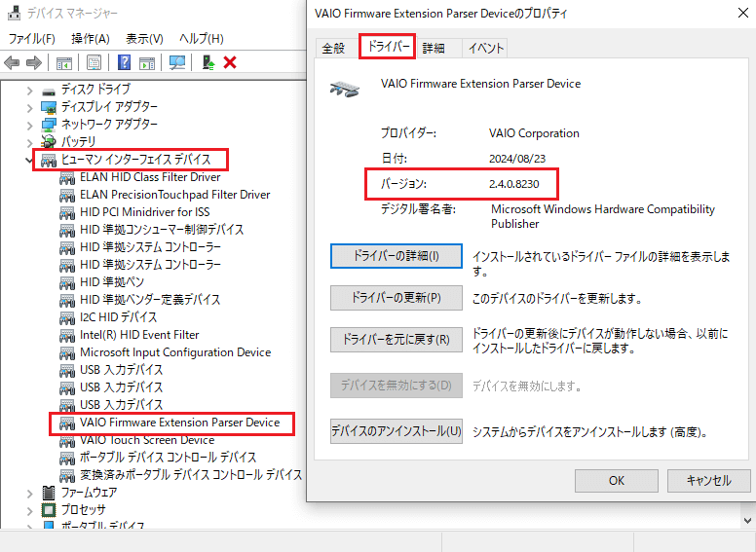Click the scrollbar down arrow
This screenshot has height=552, width=756.
[748, 520]
